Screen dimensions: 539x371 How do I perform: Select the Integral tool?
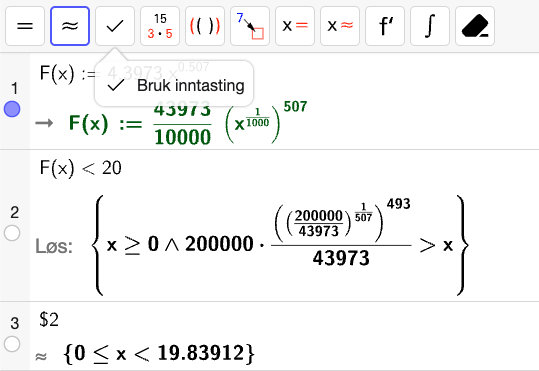click(x=430, y=26)
